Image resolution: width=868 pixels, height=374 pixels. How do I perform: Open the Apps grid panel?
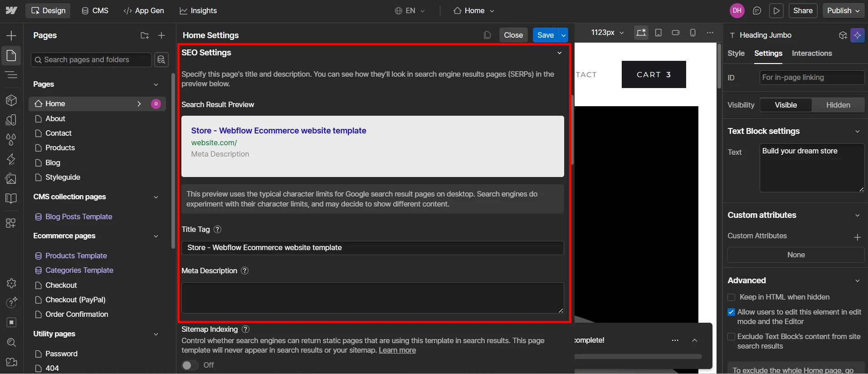11,223
